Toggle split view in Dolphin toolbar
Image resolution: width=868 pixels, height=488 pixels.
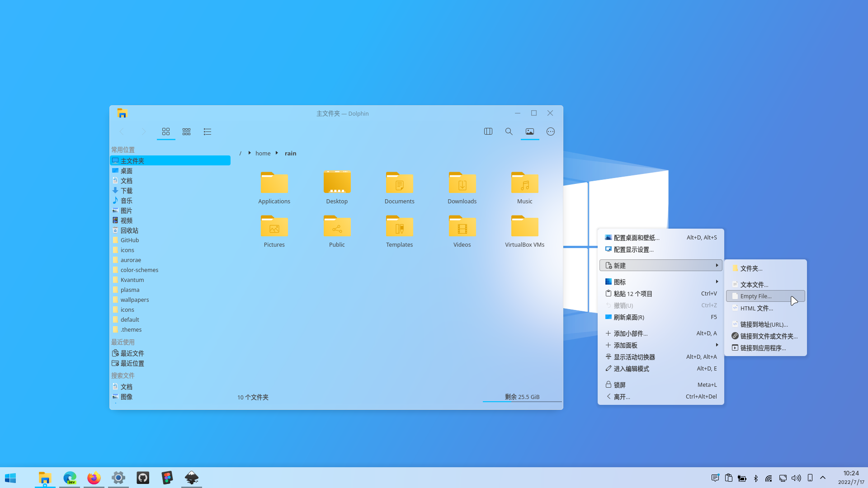[488, 131]
